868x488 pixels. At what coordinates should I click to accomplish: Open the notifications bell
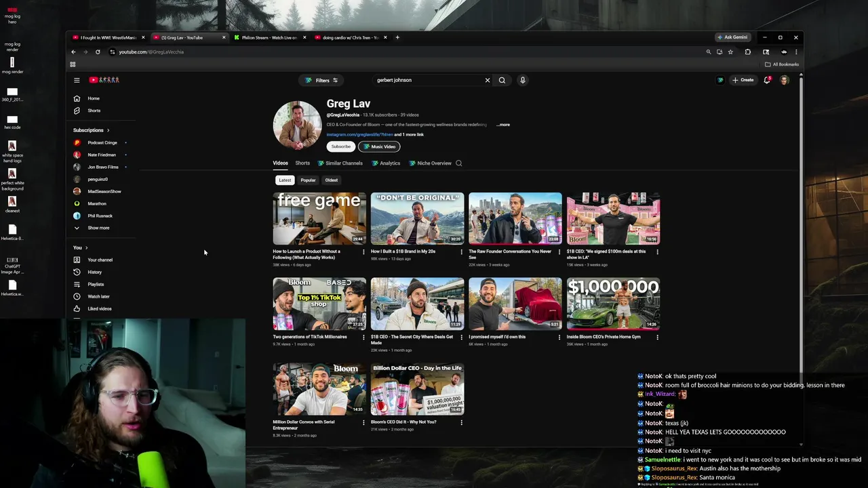click(767, 80)
